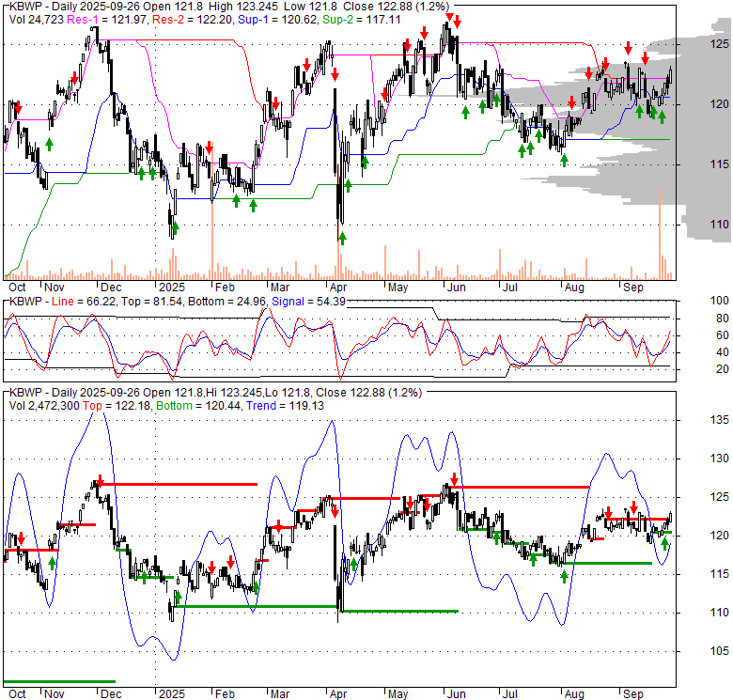Click the 'Sup-1 = 120.62' support label
733x700 pixels.
coord(277,20)
